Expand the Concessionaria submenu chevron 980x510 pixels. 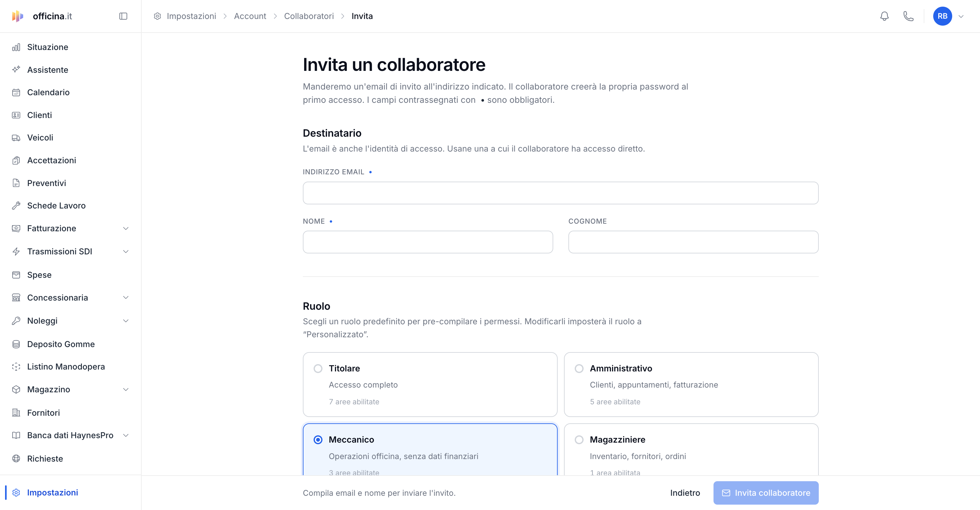[126, 298]
